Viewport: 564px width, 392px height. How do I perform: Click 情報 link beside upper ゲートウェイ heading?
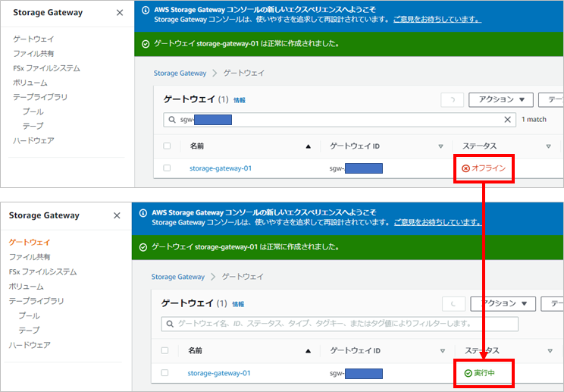click(x=240, y=100)
